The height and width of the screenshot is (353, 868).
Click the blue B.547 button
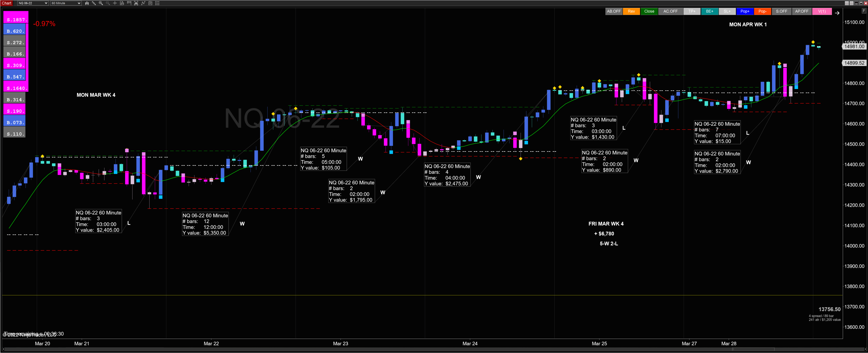coord(14,75)
